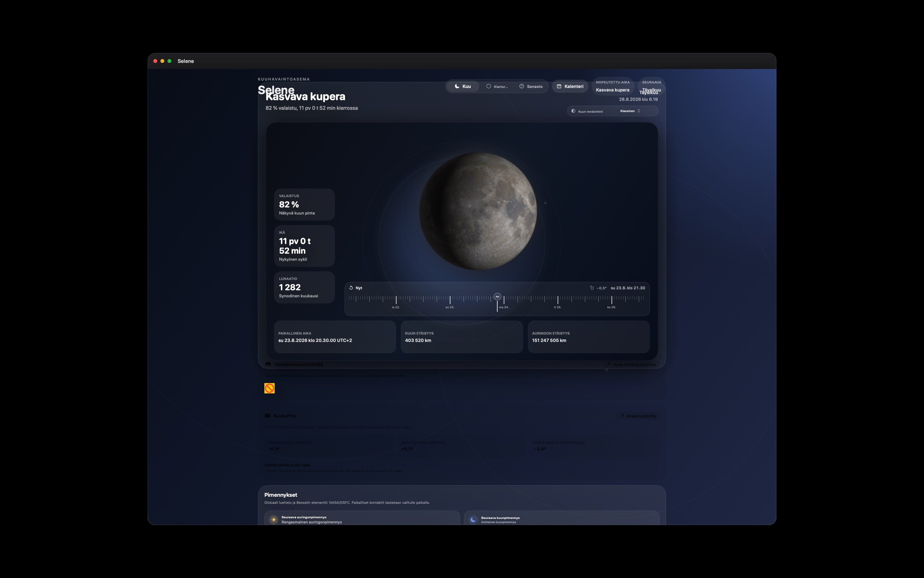Click the Synodinen kuukausi caption
Image resolution: width=924 pixels, height=578 pixels.
[x=298, y=296]
